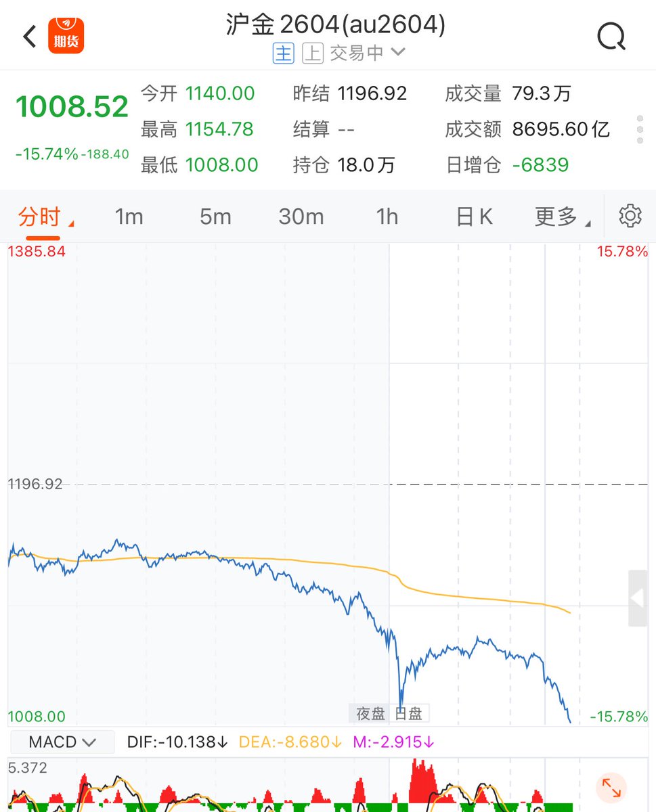This screenshot has width=656, height=812.
Task: Open the search magnifier icon
Action: 611,37
